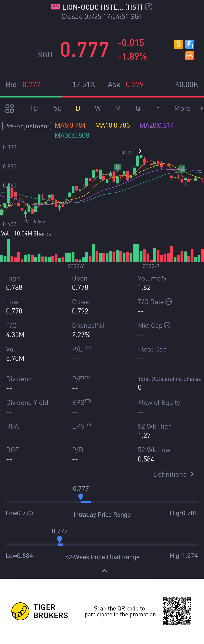Collapse the details panel with up chevron

coord(105,571)
